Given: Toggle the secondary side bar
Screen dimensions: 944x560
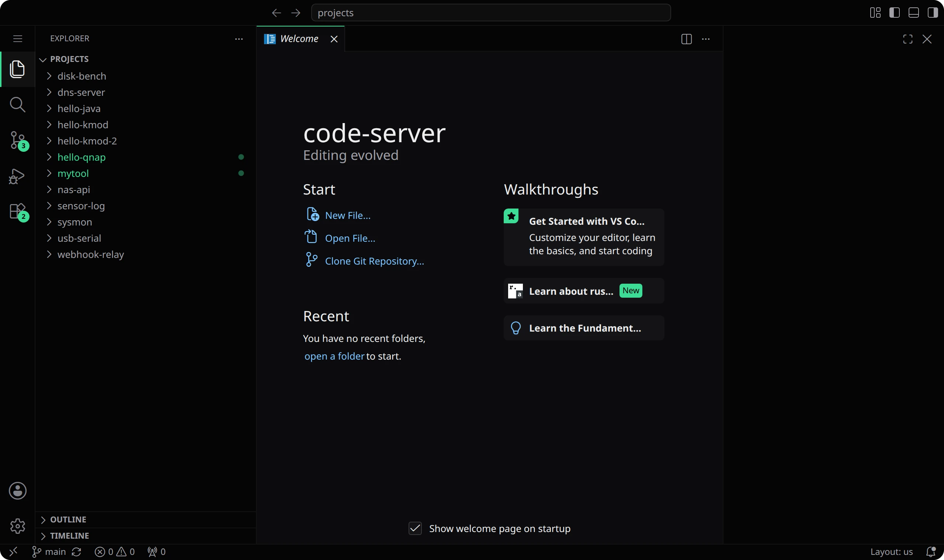Looking at the screenshot, I should 933,13.
